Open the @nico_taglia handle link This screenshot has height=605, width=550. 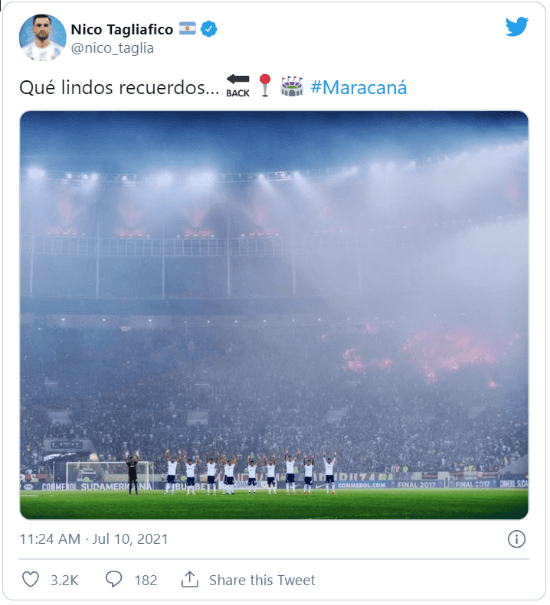112,48
